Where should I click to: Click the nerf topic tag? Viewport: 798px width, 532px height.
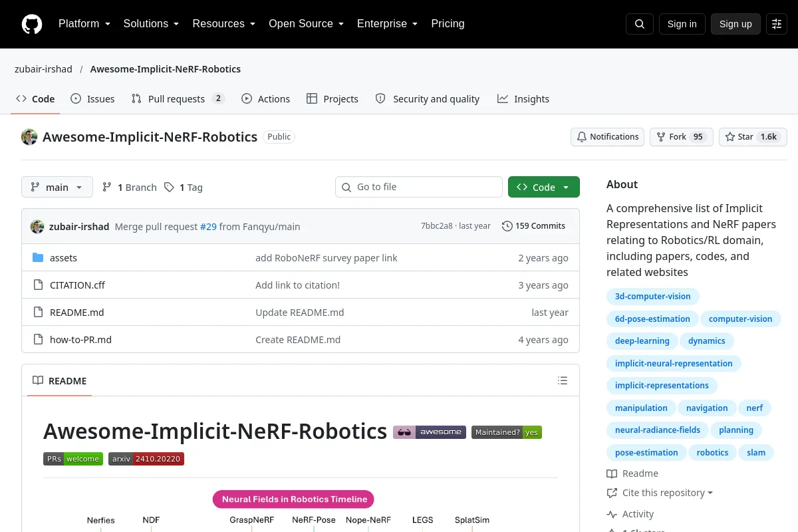755,408
